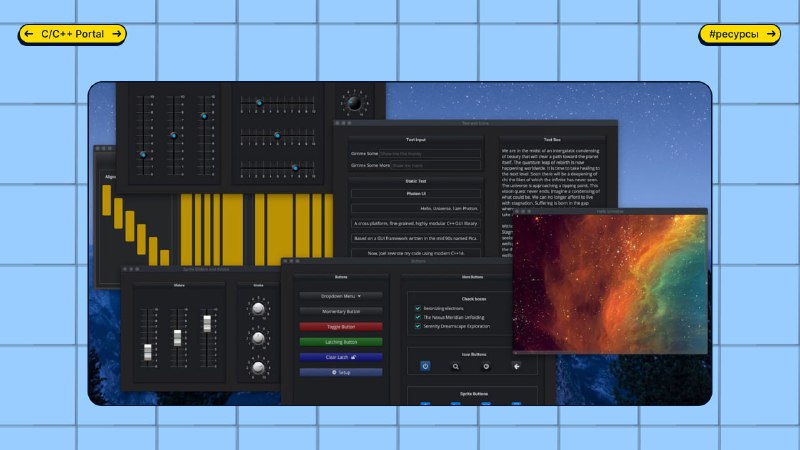This screenshot has width=800, height=450.
Task: Click the bottom horizontal slider's blue thumb
Action: [295, 167]
